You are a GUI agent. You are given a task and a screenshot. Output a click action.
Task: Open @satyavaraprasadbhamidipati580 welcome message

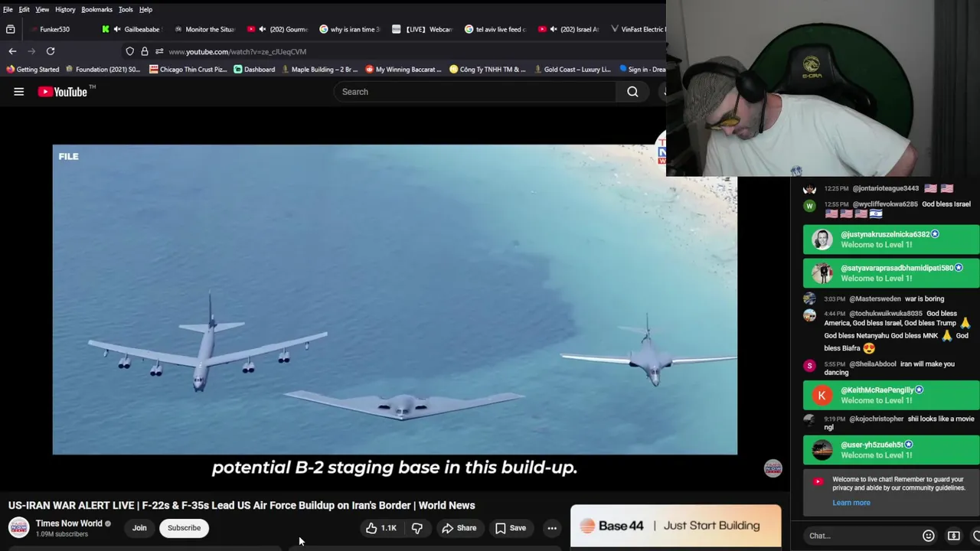coord(891,273)
